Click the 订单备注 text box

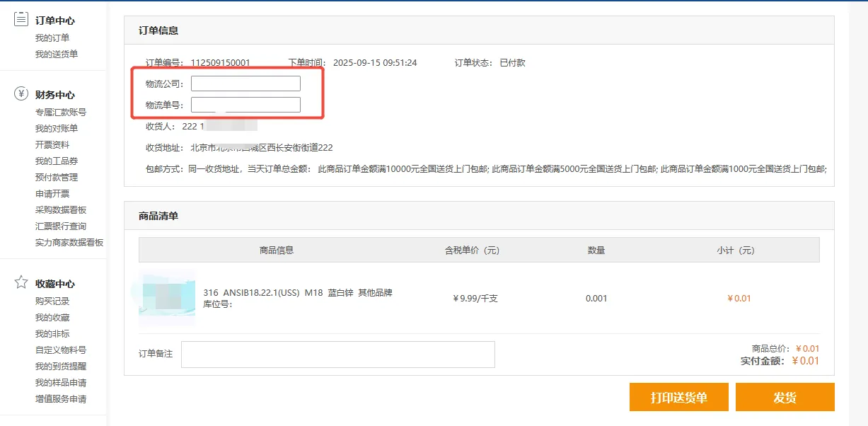click(x=337, y=355)
